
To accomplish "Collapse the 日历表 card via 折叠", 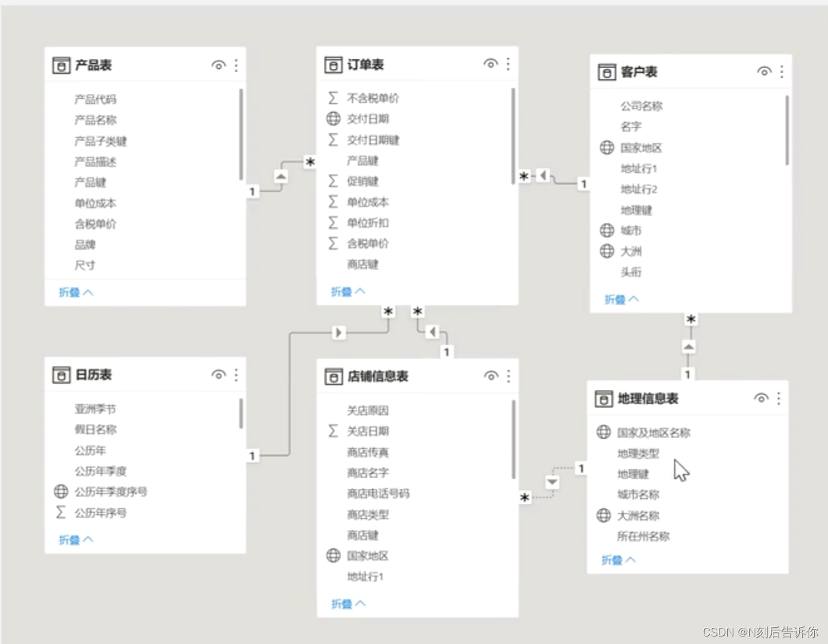I will point(76,539).
